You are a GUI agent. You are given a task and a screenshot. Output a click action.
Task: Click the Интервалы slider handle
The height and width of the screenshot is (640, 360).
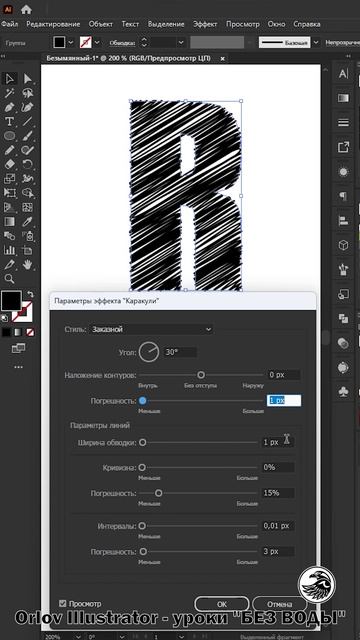[142, 526]
